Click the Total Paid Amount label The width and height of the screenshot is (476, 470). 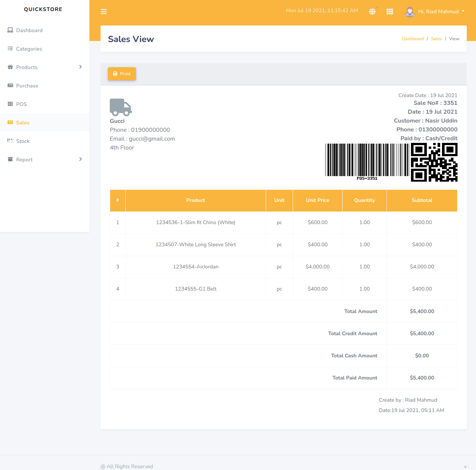pos(355,378)
